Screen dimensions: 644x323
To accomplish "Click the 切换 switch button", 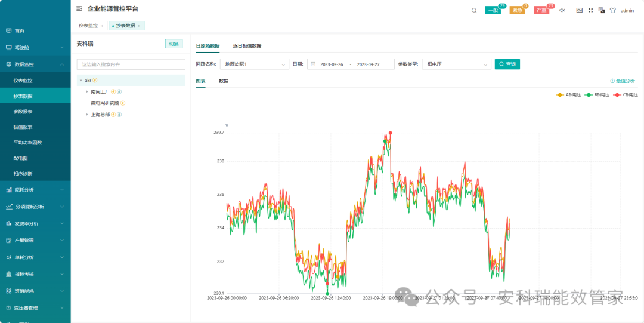I will coord(174,44).
